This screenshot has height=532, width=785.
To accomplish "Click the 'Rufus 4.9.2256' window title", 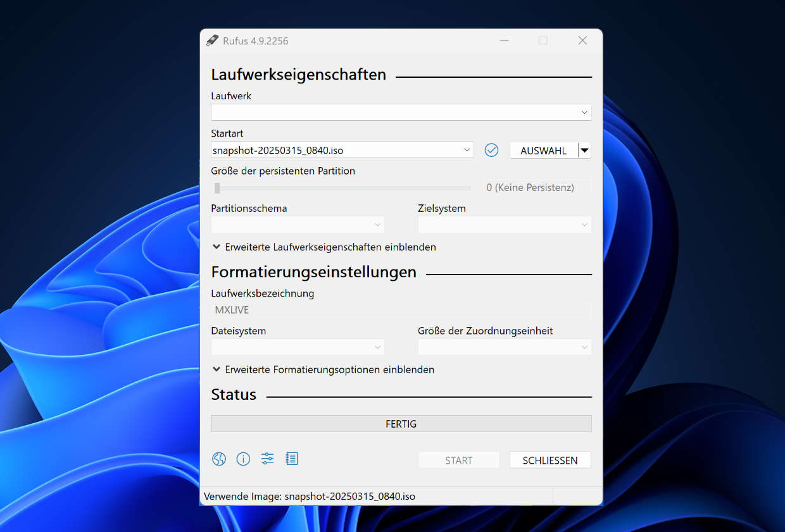I will 256,41.
